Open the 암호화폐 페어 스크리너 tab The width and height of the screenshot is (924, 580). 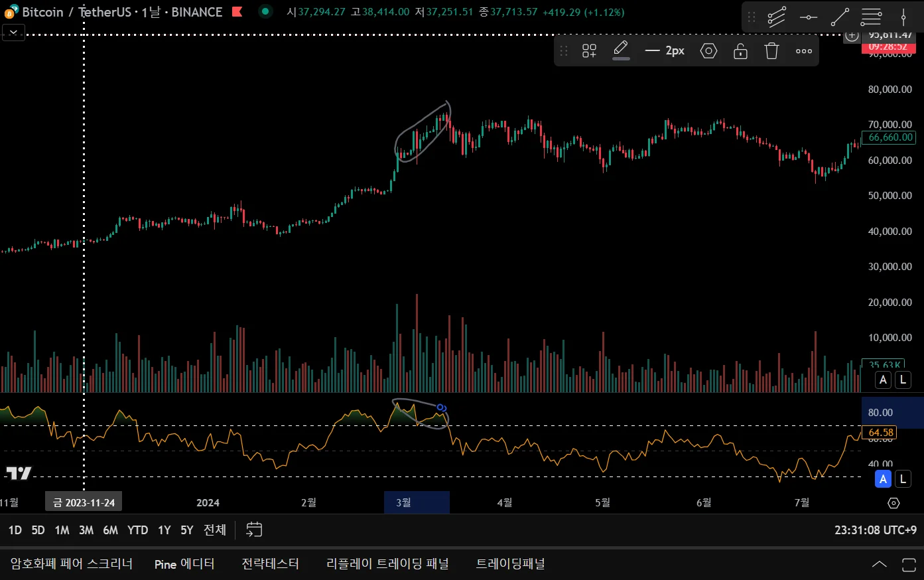pos(72,564)
